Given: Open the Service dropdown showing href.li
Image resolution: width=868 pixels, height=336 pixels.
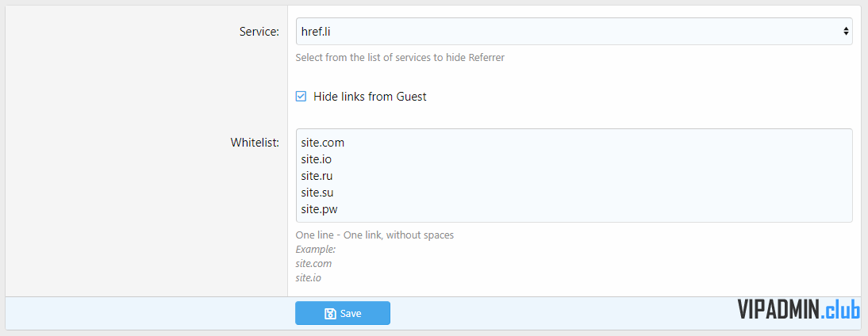Looking at the screenshot, I should point(574,32).
